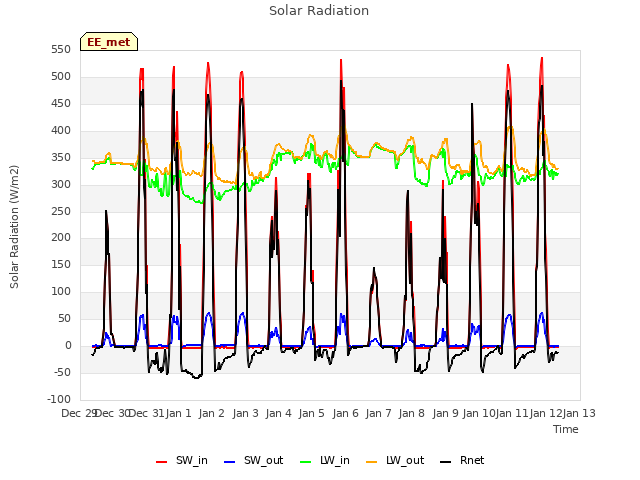Viewport: 640px width, 480px height.
Task: Click the Jan 7 x-axis date label
Action: [379, 413]
